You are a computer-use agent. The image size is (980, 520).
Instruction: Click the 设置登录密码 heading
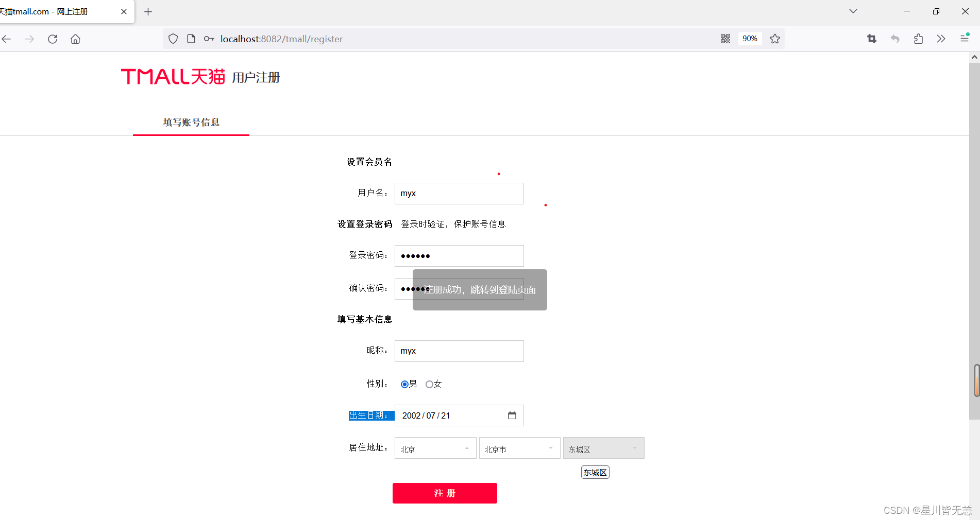tap(365, 224)
